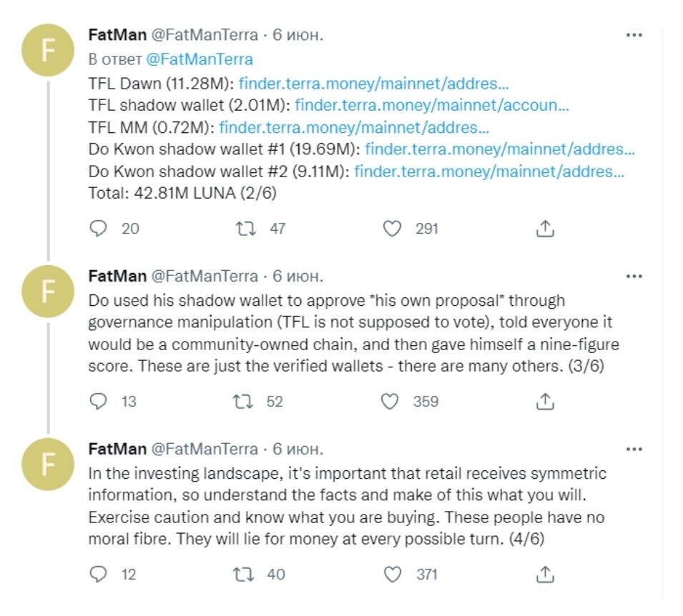Screen dimensions: 683x616
Task: Reply to the 2/6 wallet list tweet
Action: (98, 228)
